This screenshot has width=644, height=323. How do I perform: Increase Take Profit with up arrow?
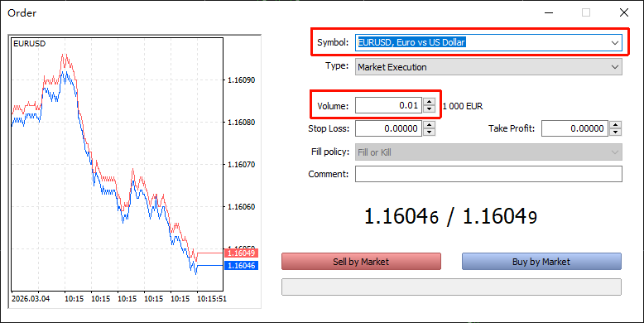point(615,124)
